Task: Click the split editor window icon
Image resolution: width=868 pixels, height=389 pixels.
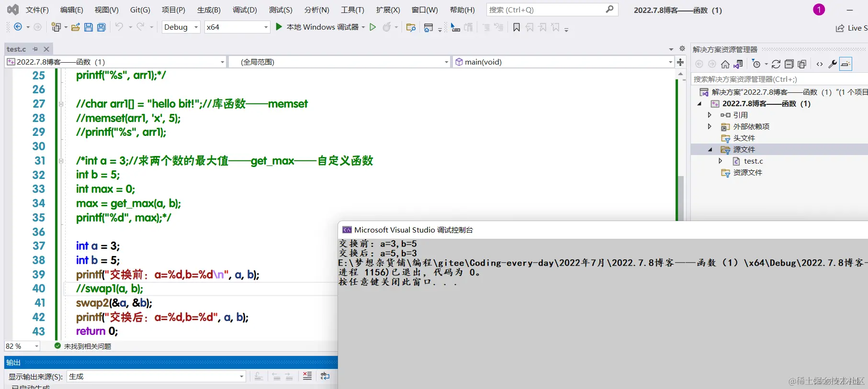Action: (680, 62)
